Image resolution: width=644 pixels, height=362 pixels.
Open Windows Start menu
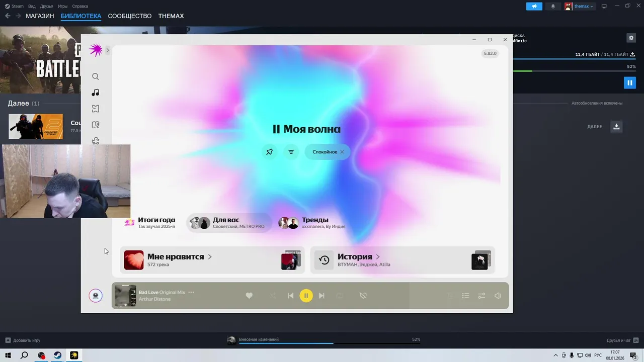pyautogui.click(x=8, y=355)
